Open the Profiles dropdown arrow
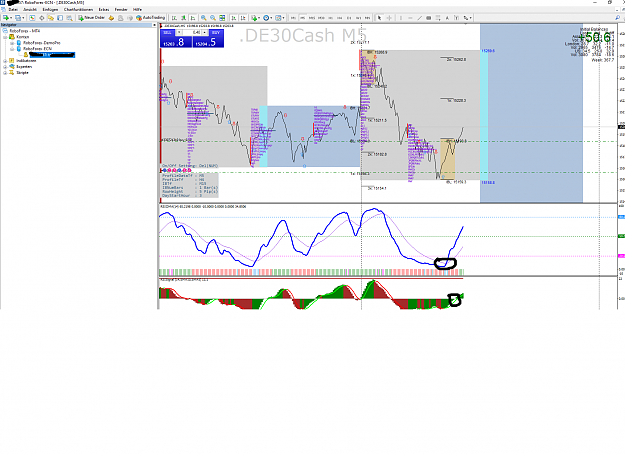625x454 pixels. tap(23, 18)
